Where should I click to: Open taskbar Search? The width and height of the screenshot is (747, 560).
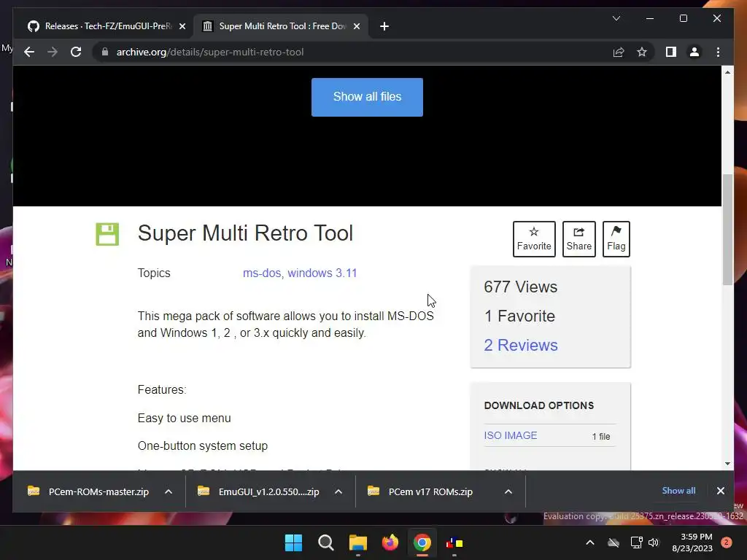coord(326,542)
